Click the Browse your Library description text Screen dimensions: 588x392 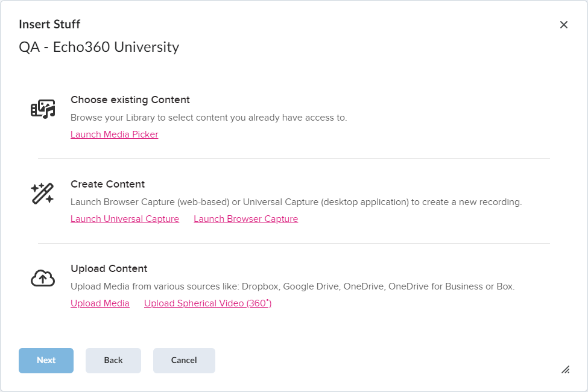click(x=209, y=118)
